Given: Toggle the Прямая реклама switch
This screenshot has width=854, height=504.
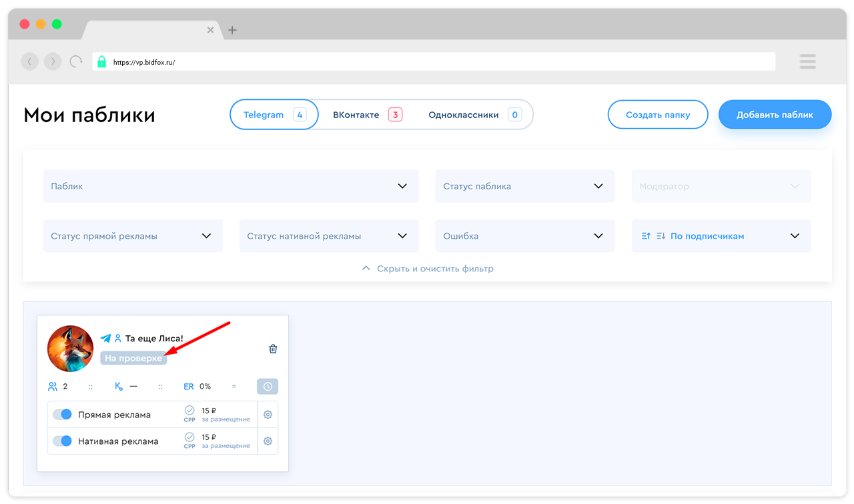Looking at the screenshot, I should point(62,415).
